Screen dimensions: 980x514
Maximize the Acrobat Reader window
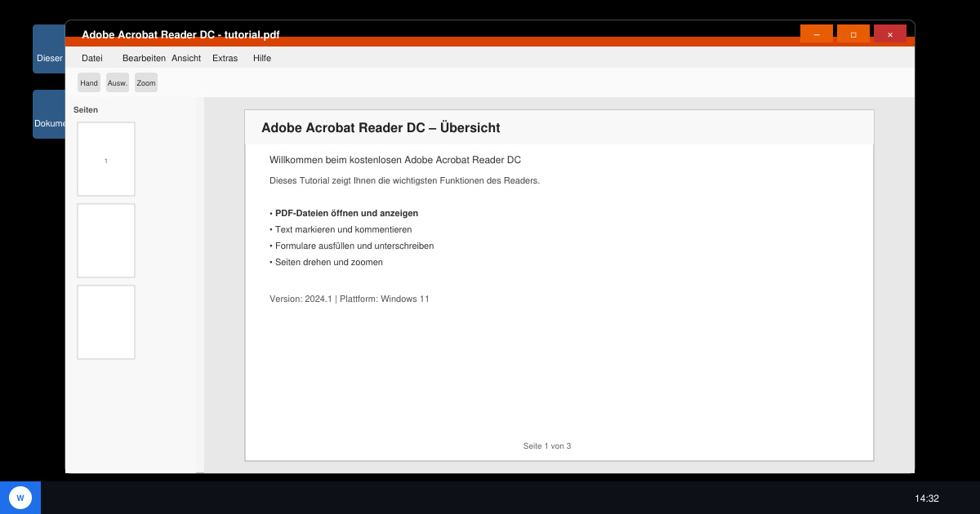pyautogui.click(x=853, y=34)
